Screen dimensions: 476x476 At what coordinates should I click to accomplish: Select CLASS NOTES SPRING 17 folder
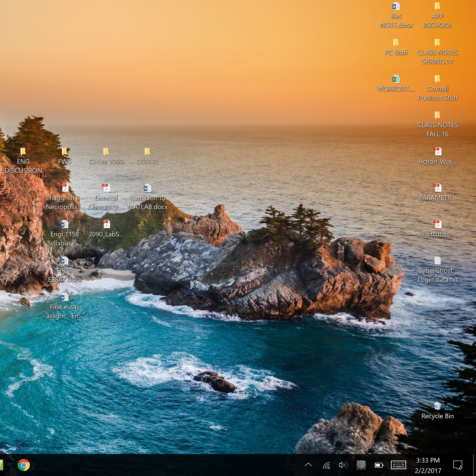point(437,43)
